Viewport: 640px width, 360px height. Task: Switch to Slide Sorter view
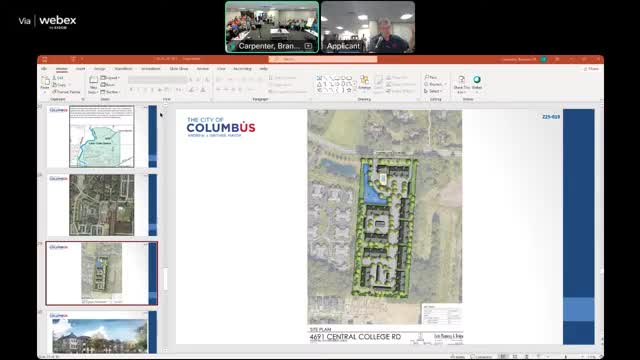[x=515, y=357]
